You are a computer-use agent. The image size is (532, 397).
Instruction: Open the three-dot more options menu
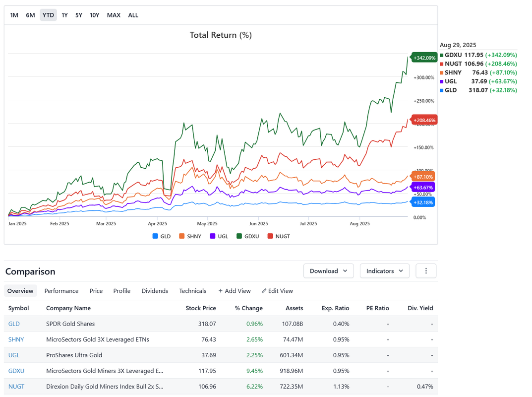(426, 271)
